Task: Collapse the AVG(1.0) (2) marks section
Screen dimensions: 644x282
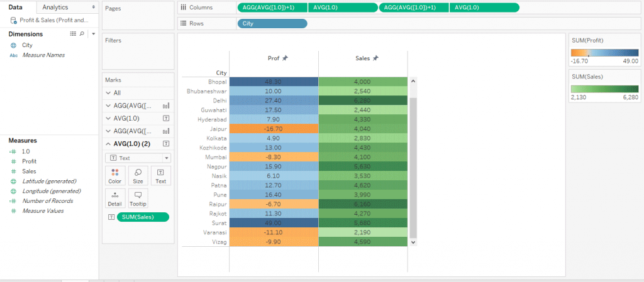Action: (108, 144)
